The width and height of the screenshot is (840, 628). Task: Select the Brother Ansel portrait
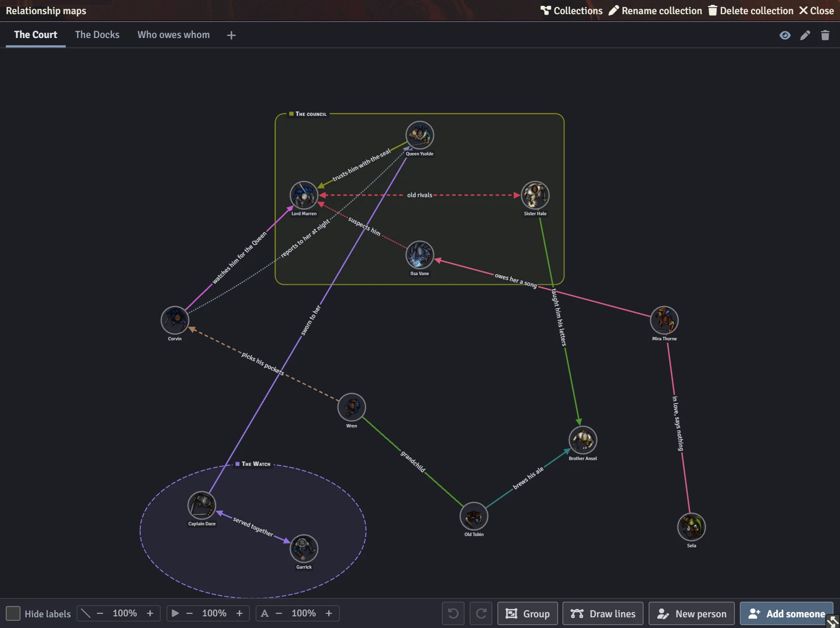tap(583, 440)
